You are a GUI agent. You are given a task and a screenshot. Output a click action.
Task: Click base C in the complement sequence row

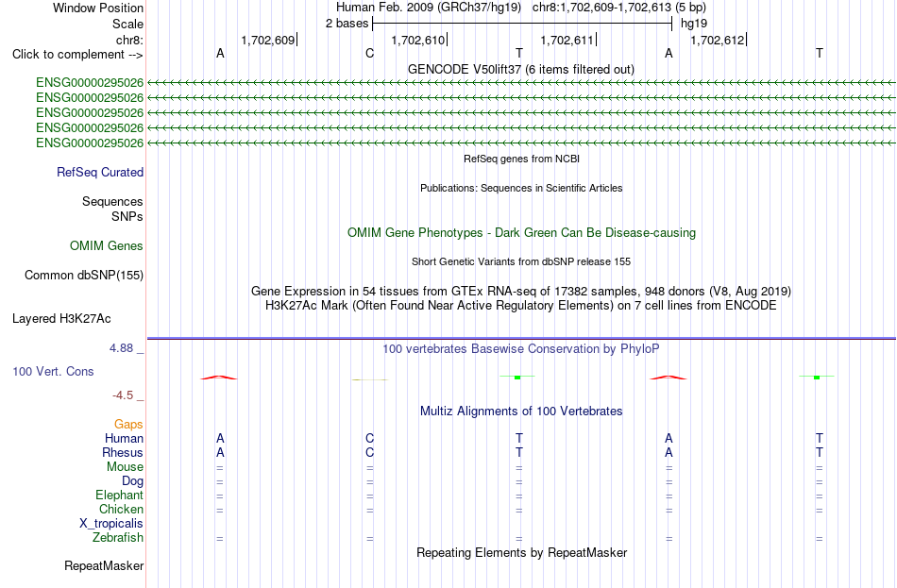(369, 53)
